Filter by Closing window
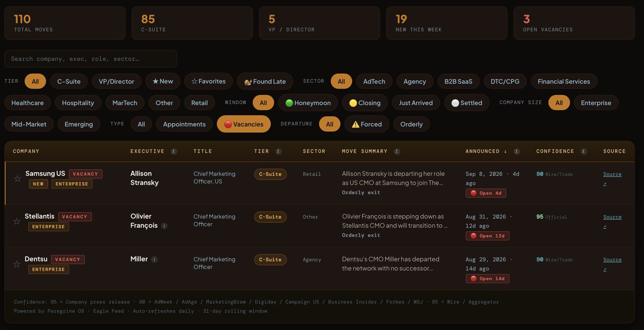This screenshot has width=644, height=330. click(365, 103)
